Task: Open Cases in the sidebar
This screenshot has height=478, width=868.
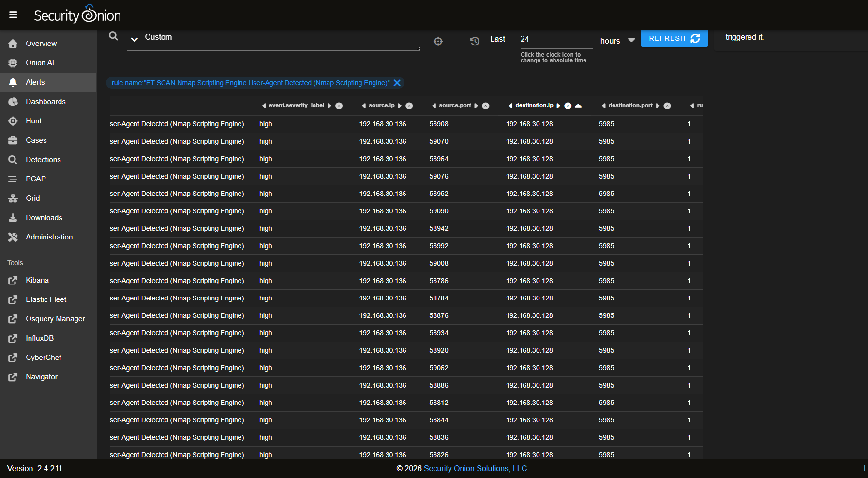Action: point(48,140)
